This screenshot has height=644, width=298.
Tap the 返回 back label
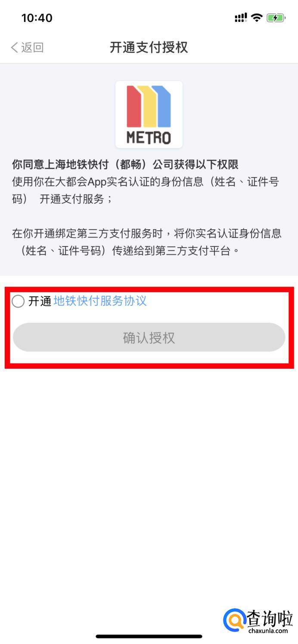tap(33, 47)
